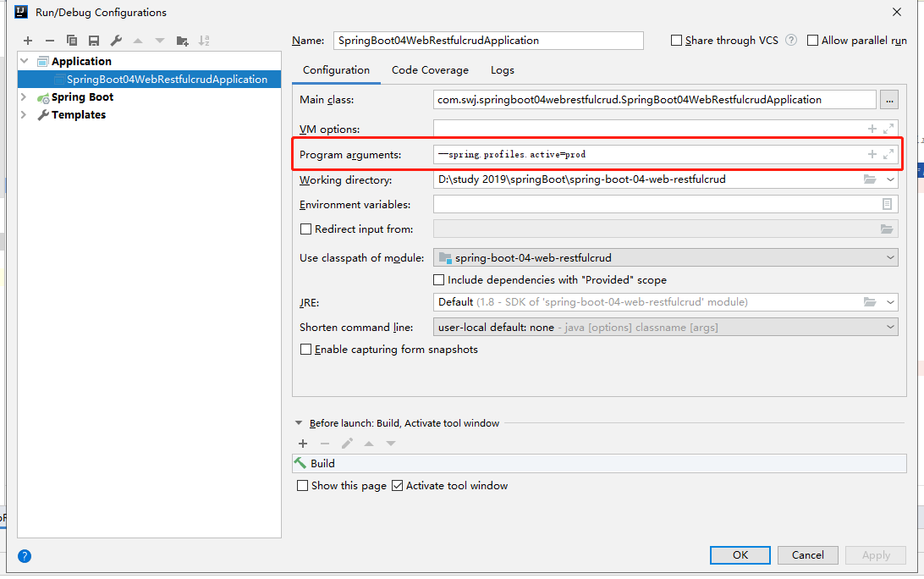Insert macro plus in Program arguments field
Screen dimensions: 924x579
coord(872,154)
